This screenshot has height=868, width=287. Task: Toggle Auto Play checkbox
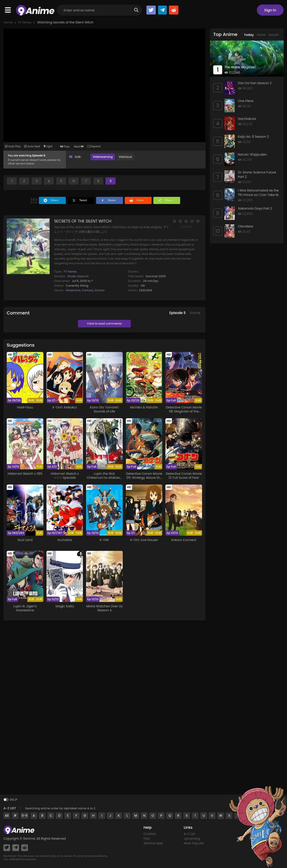pos(13,146)
